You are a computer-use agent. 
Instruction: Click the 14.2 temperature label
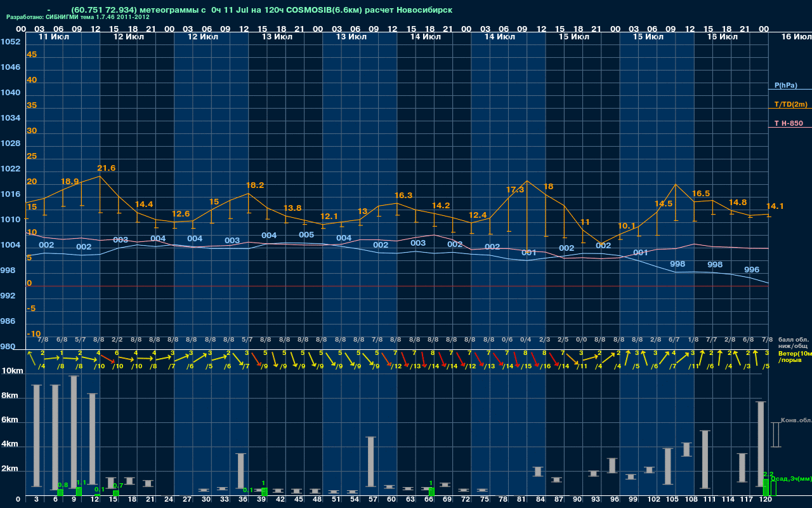point(441,206)
